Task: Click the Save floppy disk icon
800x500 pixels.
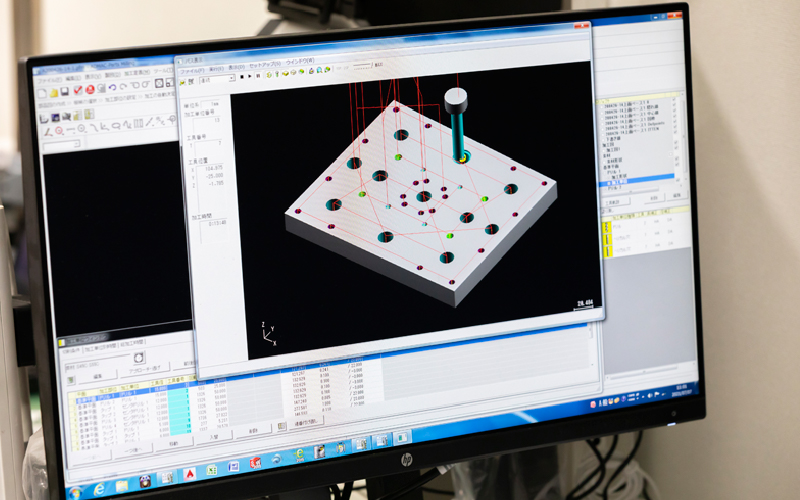Action: point(66,92)
